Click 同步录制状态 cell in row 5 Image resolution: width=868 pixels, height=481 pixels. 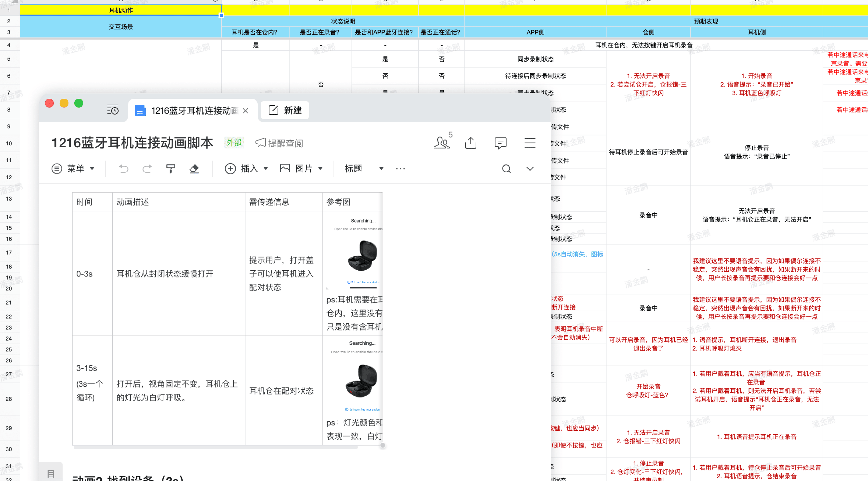pyautogui.click(x=535, y=59)
